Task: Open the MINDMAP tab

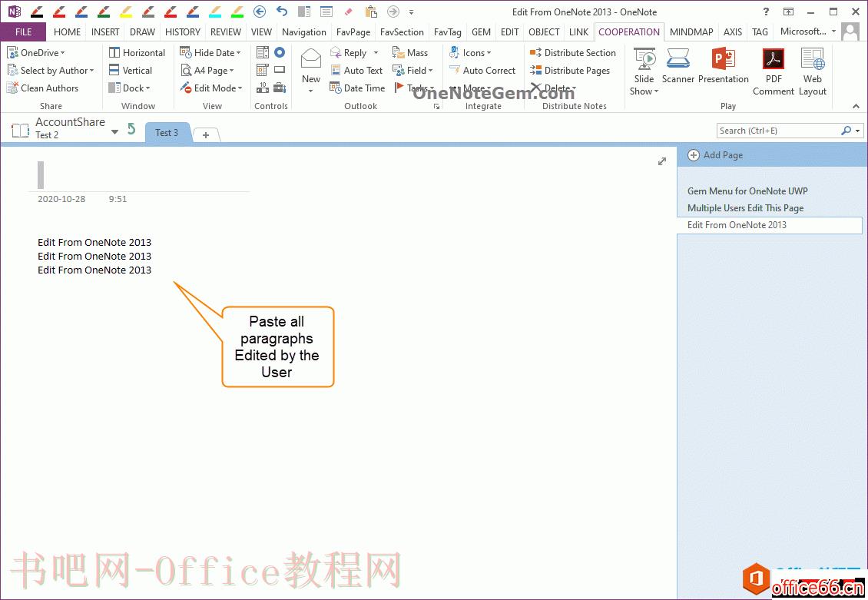Action: pos(691,32)
